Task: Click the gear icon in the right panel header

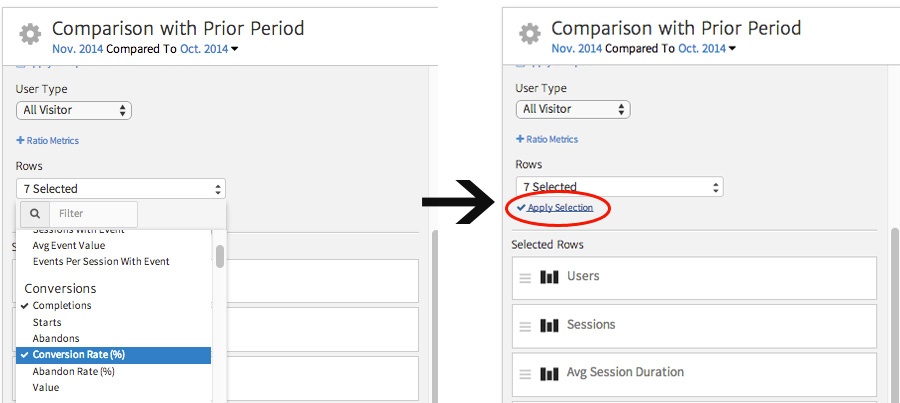Action: pos(529,33)
